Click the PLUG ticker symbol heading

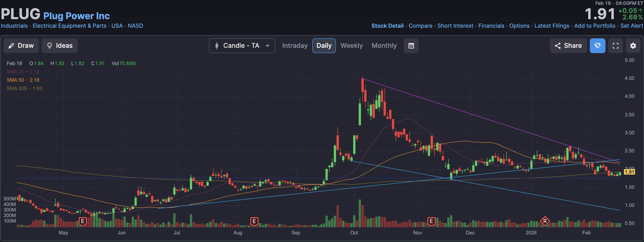click(21, 14)
